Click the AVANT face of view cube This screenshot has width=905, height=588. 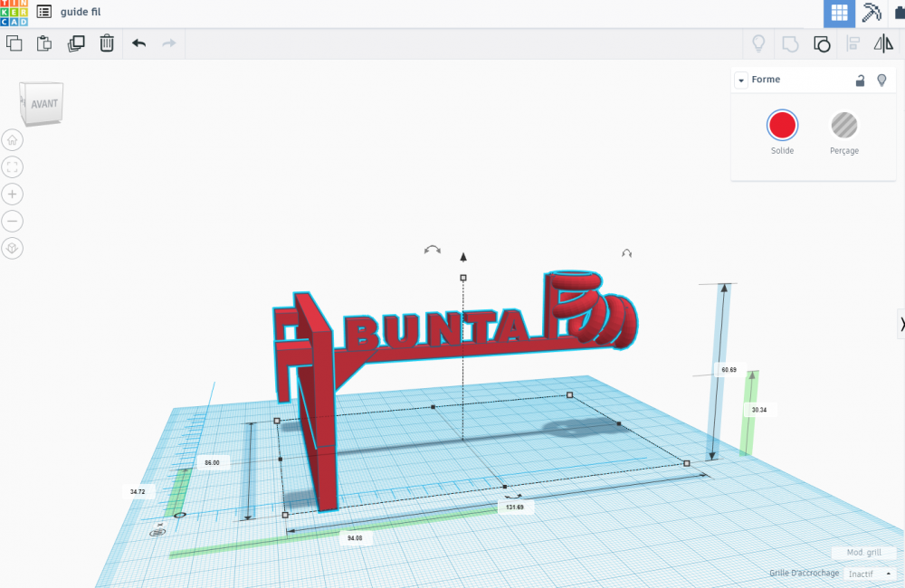point(43,104)
